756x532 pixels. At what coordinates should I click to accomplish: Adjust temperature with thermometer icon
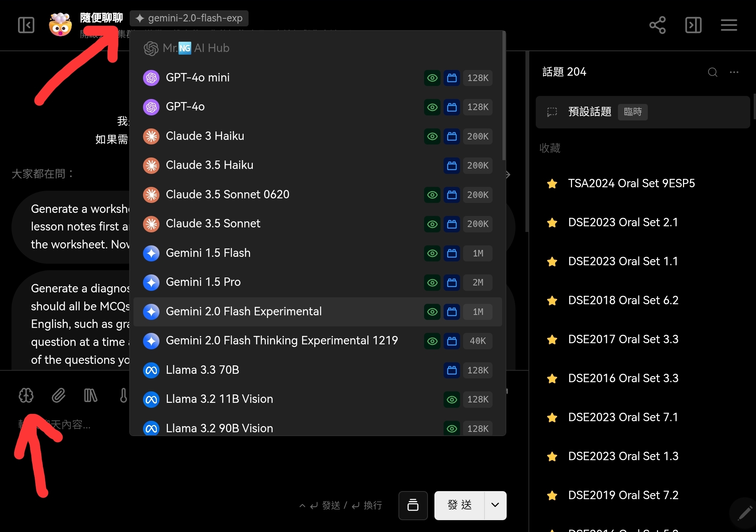coord(123,395)
